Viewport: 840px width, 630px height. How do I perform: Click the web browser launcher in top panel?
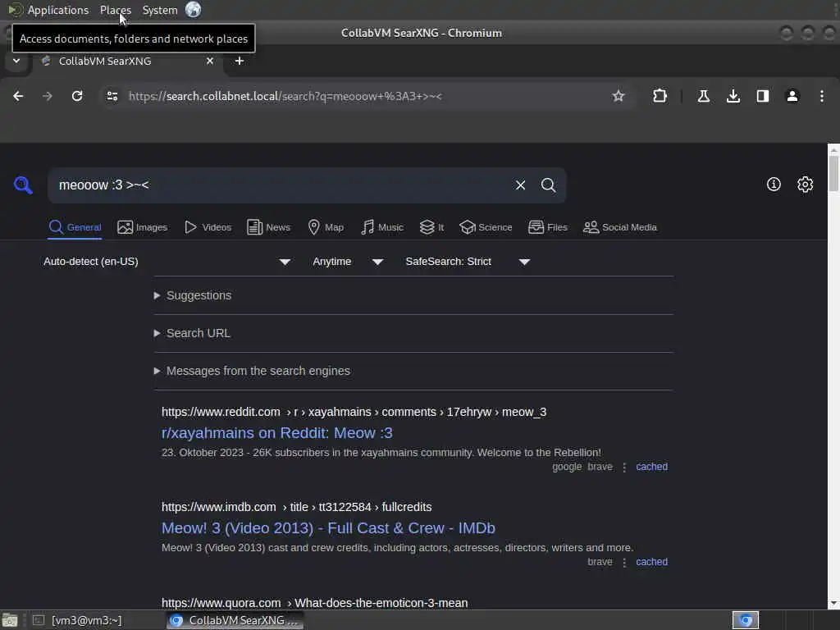[x=193, y=10]
